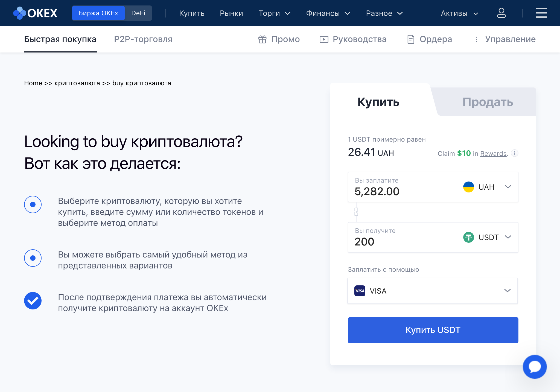Click the Tether USDT coin icon

point(468,237)
